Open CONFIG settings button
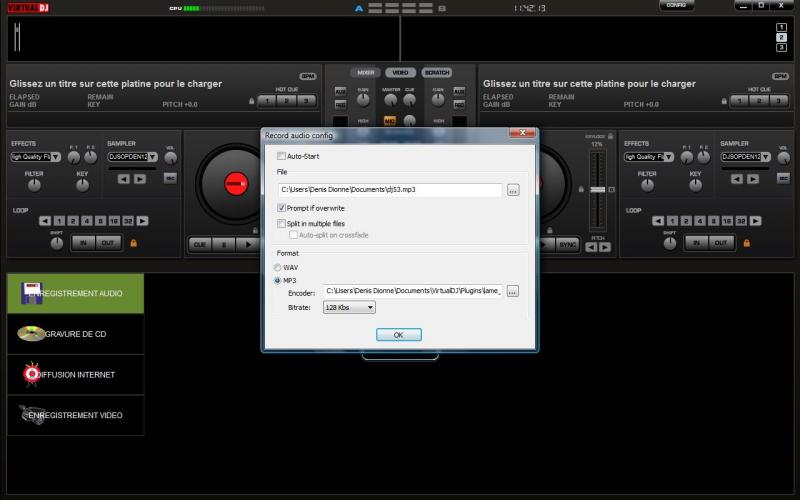Screen dimensions: 800x500 pos(677,5)
